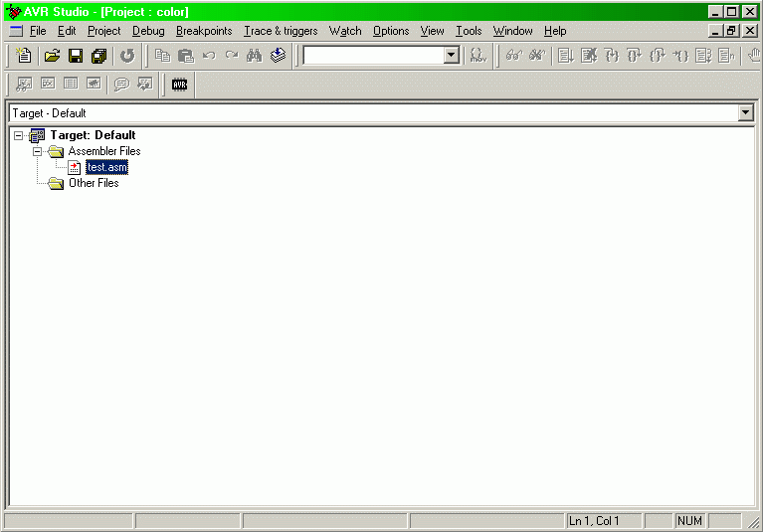Click the first glasses (watch) icon
Screen dimensions: 763x532
click(514, 56)
